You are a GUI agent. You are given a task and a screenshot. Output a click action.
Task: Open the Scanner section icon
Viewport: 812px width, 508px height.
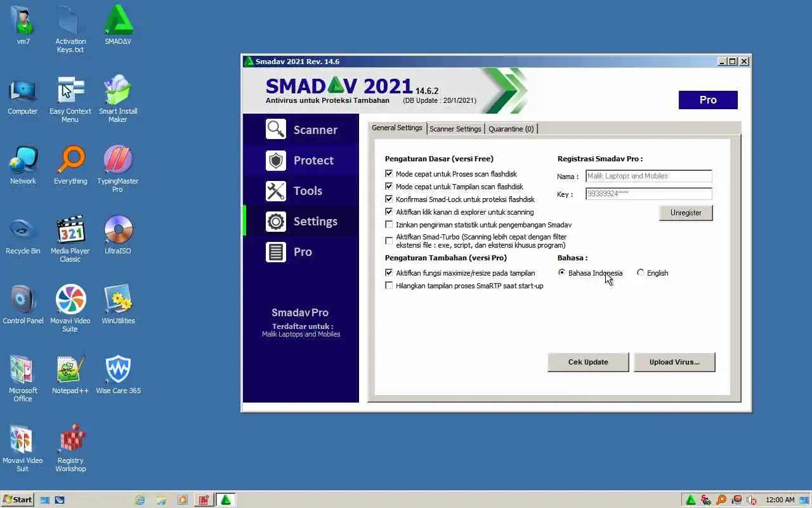tap(276, 130)
